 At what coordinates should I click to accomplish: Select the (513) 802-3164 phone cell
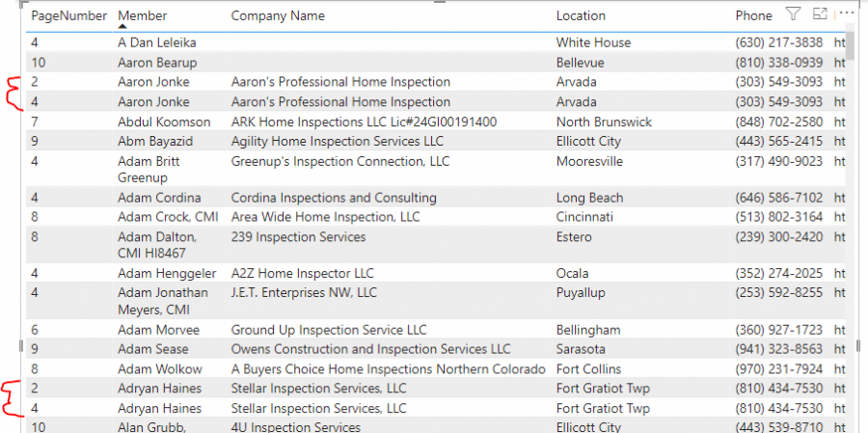coord(779,216)
